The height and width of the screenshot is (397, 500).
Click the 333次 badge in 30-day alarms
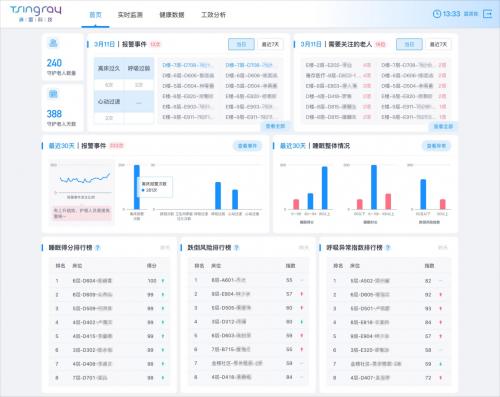[116, 146]
